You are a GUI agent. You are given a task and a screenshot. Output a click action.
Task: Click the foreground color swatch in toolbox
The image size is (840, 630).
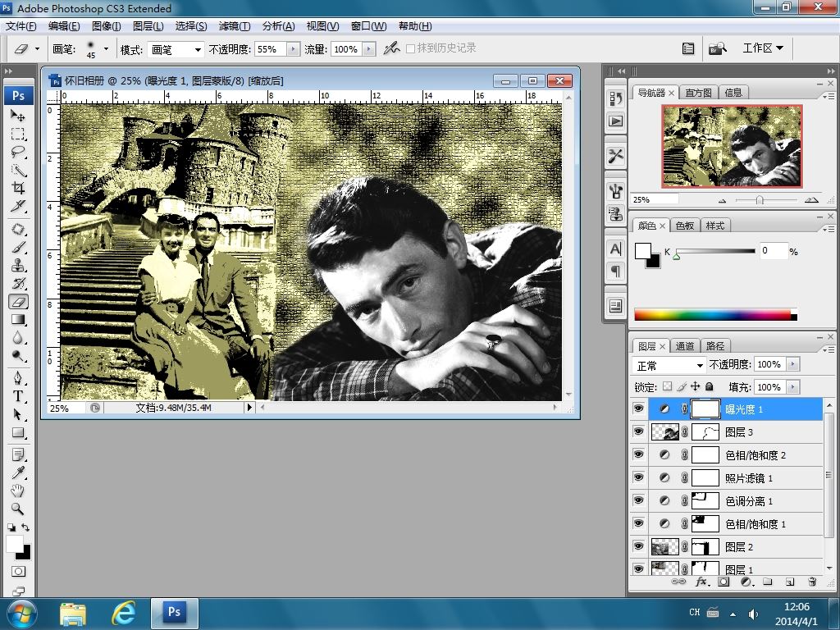pyautogui.click(x=15, y=544)
